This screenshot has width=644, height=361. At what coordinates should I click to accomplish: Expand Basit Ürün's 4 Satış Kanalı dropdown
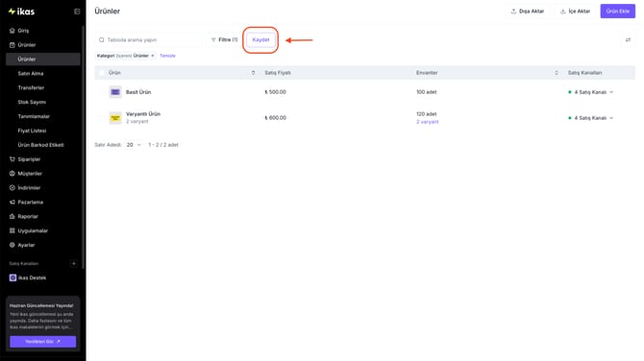pos(590,92)
